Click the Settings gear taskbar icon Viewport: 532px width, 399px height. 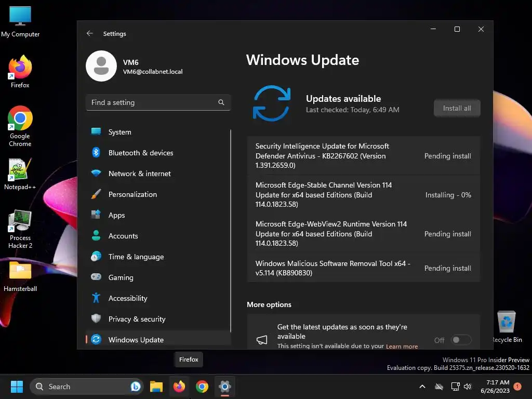coord(224,387)
